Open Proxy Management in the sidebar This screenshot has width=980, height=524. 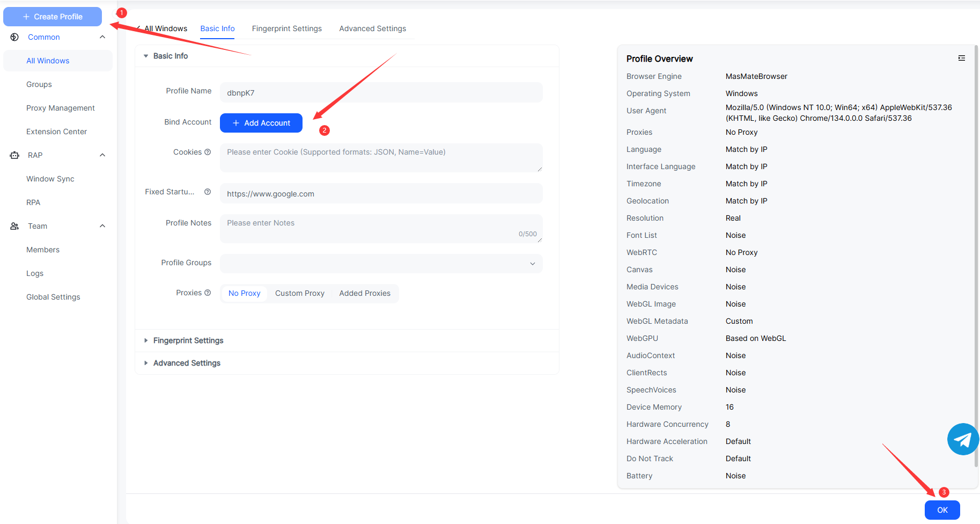click(61, 108)
